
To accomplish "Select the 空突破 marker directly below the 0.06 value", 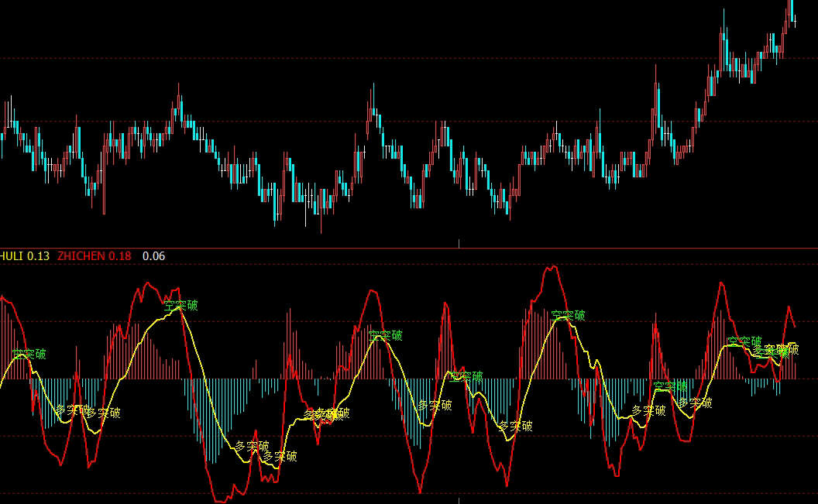I will coord(180,305).
